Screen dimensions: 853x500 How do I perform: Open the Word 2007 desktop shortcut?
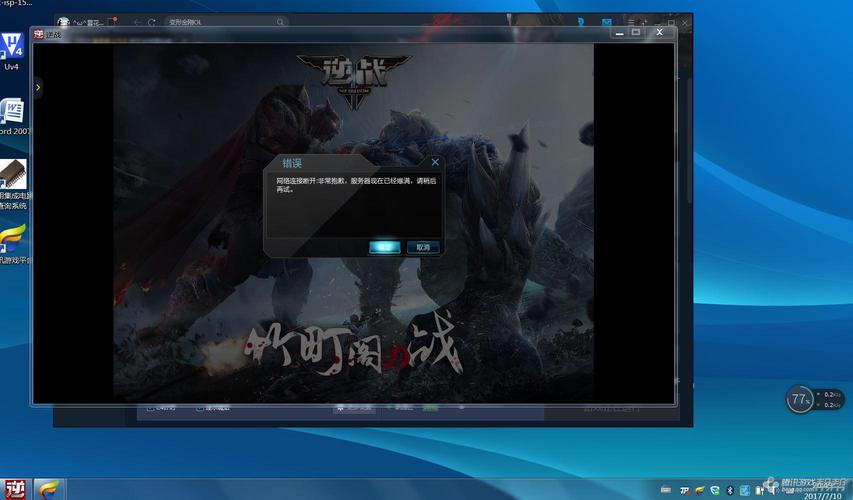tap(14, 116)
